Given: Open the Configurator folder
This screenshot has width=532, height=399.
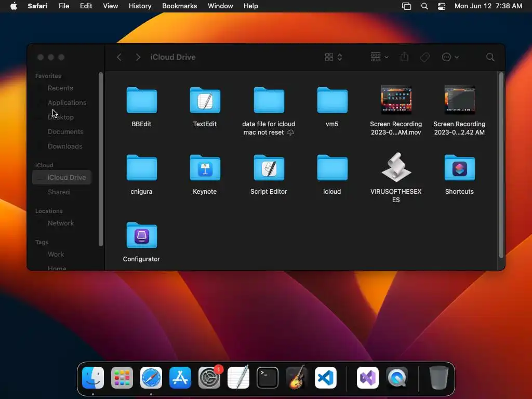Looking at the screenshot, I should pos(141,235).
